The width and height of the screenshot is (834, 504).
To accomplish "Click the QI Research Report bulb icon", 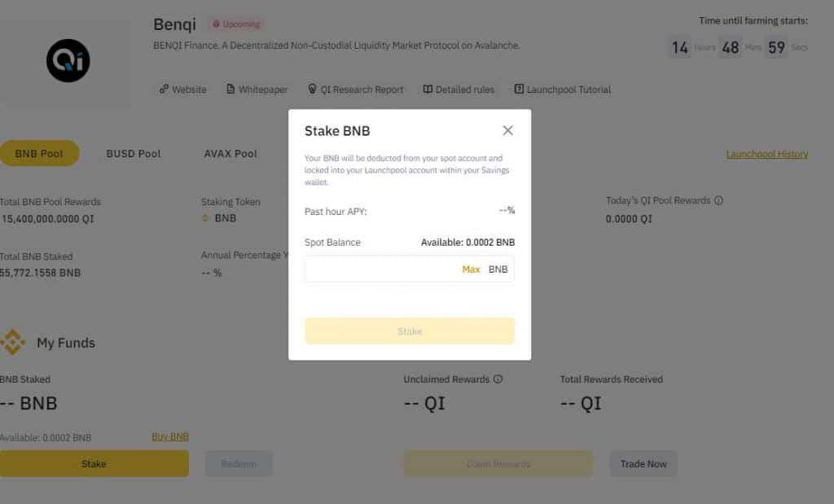I will point(312,90).
